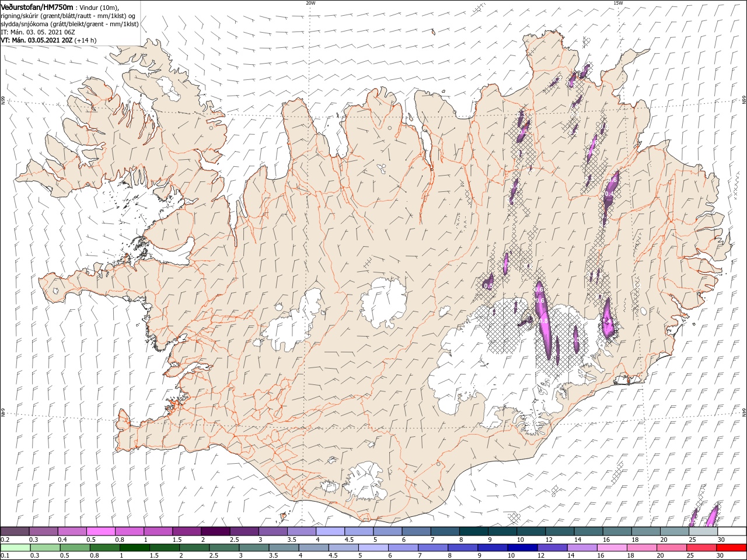
Task: Pick lower legend bright red swatch after 30
Action: point(731,548)
